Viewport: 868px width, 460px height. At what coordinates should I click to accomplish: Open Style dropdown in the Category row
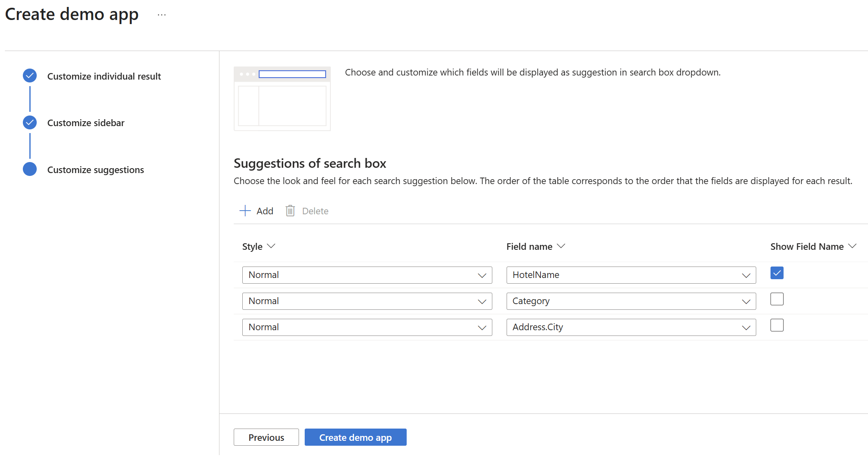pyautogui.click(x=367, y=301)
